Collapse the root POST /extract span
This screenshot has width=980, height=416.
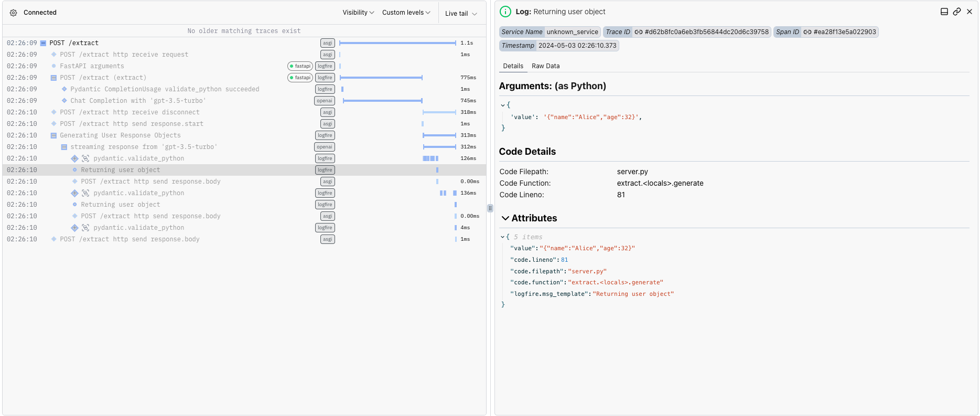pyautogui.click(x=44, y=43)
